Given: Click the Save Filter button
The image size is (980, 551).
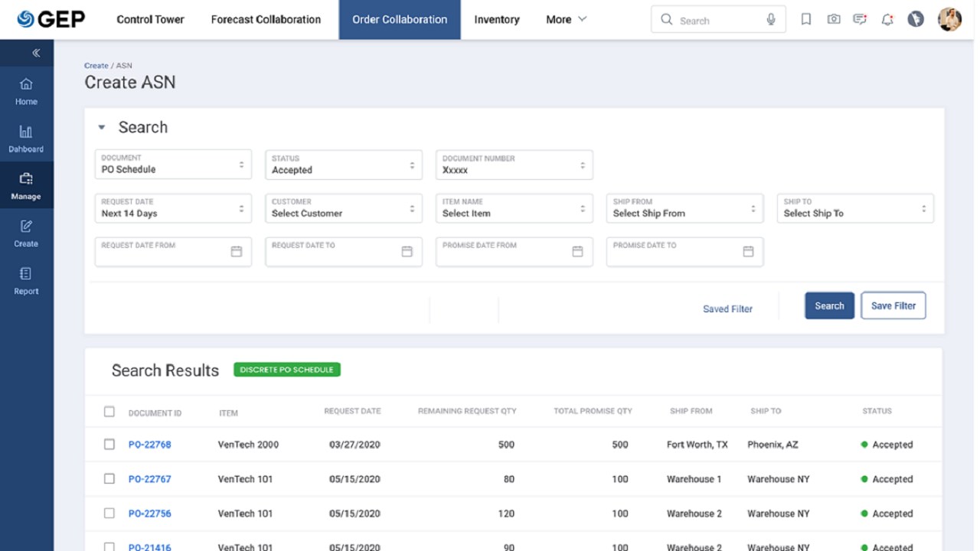Looking at the screenshot, I should click(x=893, y=305).
